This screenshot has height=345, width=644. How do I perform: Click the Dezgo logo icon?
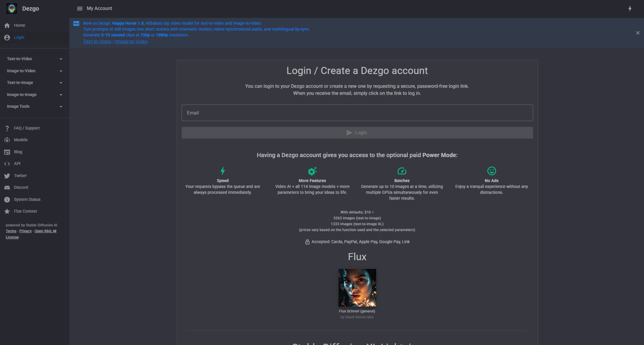(x=12, y=8)
